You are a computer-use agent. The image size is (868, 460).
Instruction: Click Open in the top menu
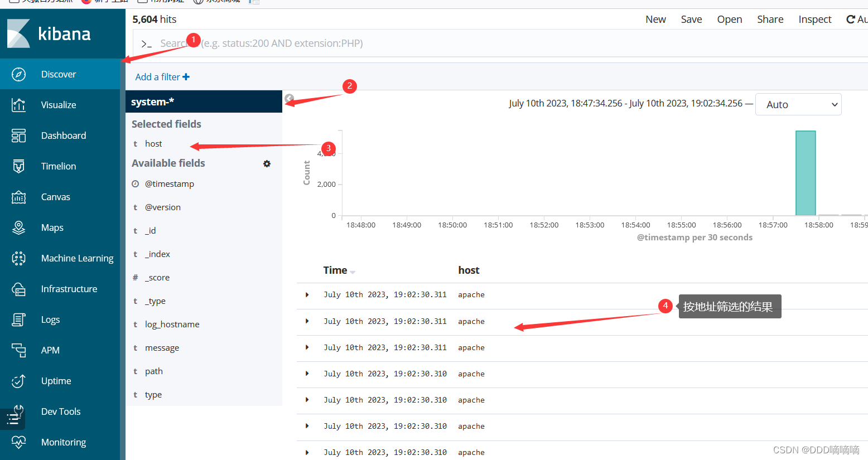729,20
